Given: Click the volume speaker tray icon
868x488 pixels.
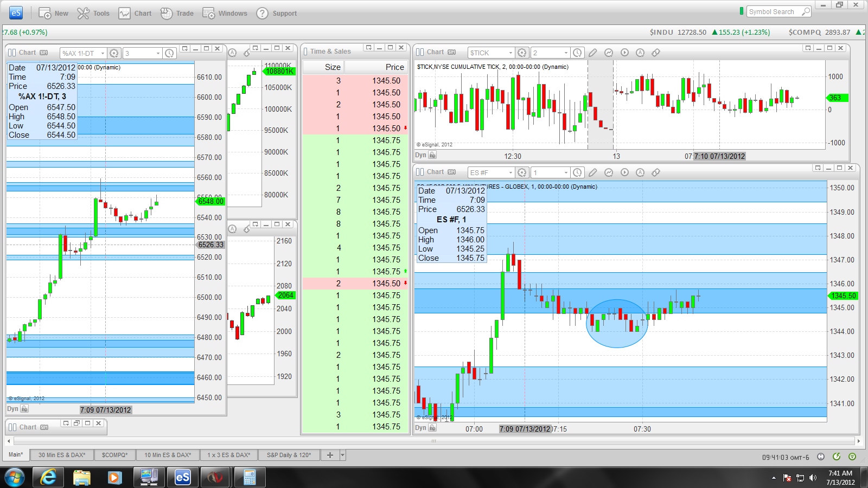Looking at the screenshot, I should point(812,478).
